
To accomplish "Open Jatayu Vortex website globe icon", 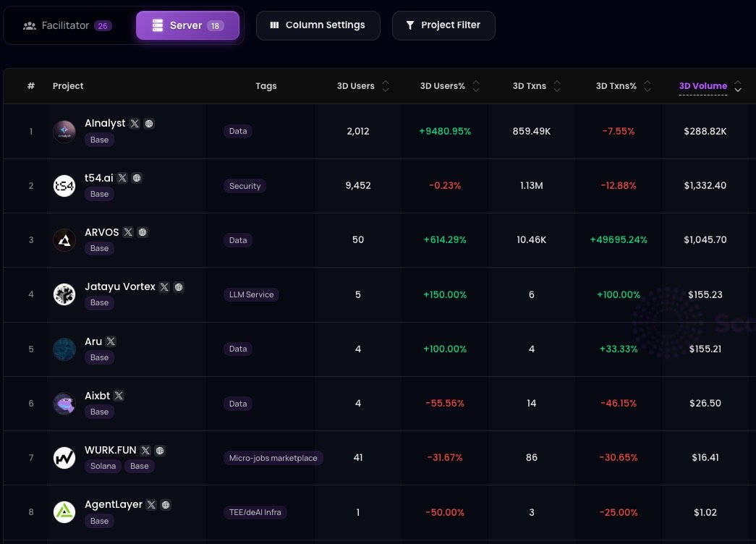I will (179, 287).
